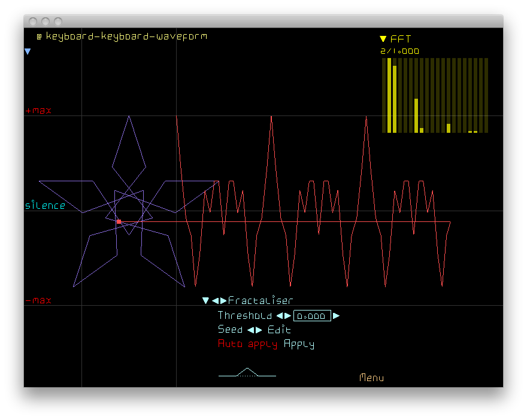Collapse the Fractaliser panel triangle
Viewport: 527px width, 420px height.
click(x=205, y=301)
